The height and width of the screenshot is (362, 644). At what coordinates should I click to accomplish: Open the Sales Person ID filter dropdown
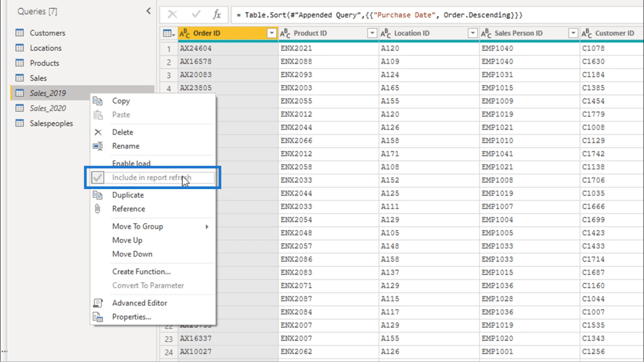[x=573, y=33]
